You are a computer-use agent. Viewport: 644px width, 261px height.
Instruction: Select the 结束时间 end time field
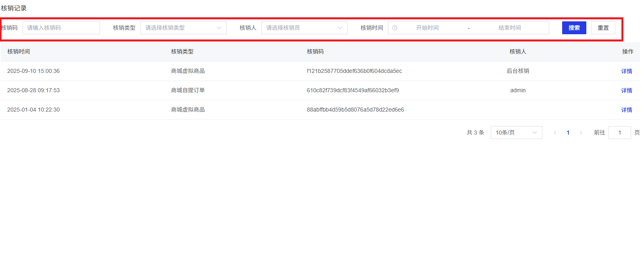click(509, 28)
